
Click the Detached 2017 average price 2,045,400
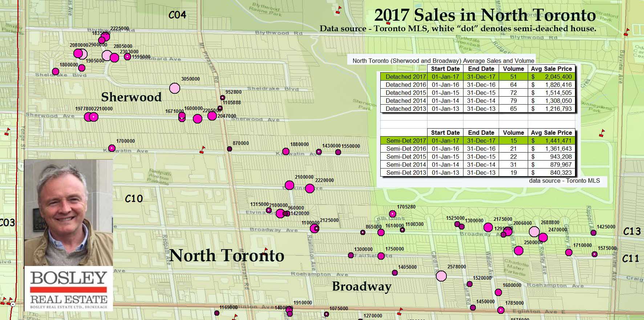551,77
